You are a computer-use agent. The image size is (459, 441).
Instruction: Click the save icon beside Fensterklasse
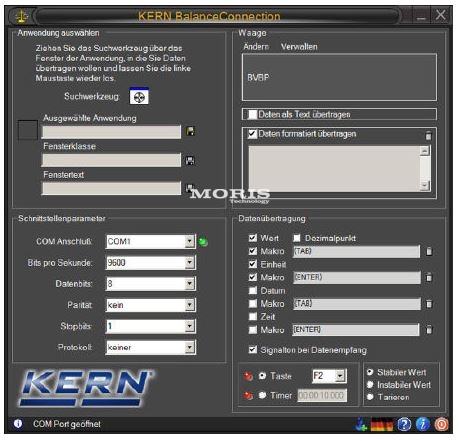click(190, 160)
